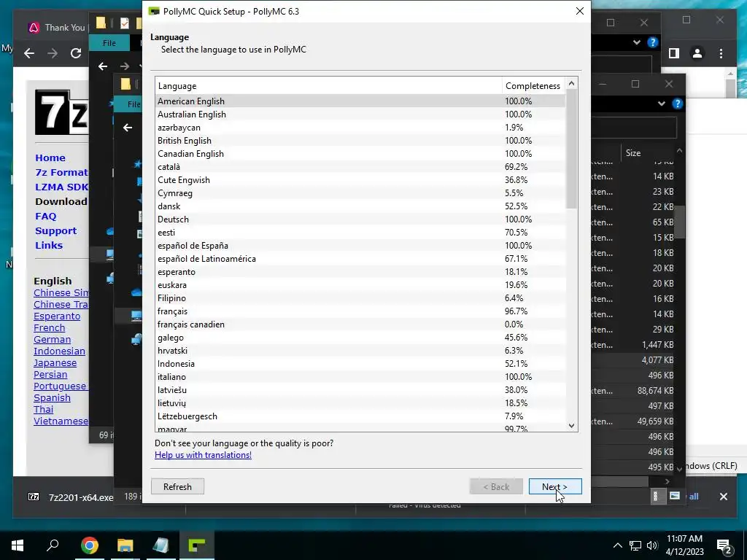Select Filipino language row

[360, 298]
